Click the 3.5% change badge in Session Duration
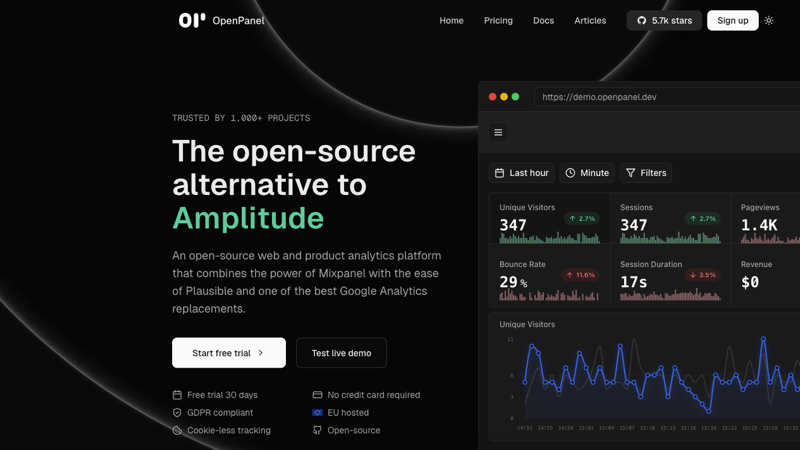Screen dimensions: 800x450 pos(703,275)
